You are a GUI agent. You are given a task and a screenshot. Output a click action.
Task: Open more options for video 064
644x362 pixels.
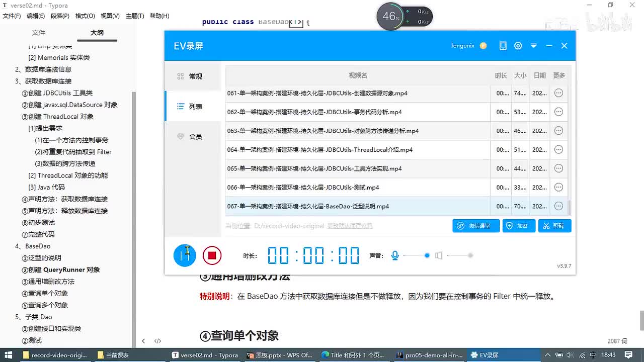tap(558, 149)
